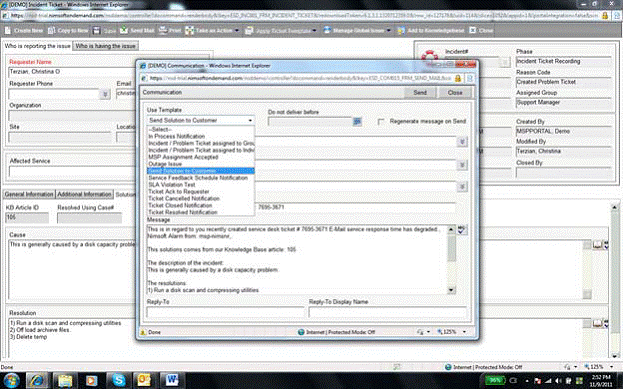Open the Additional Information tab
The height and width of the screenshot is (389, 623).
pyautogui.click(x=84, y=194)
